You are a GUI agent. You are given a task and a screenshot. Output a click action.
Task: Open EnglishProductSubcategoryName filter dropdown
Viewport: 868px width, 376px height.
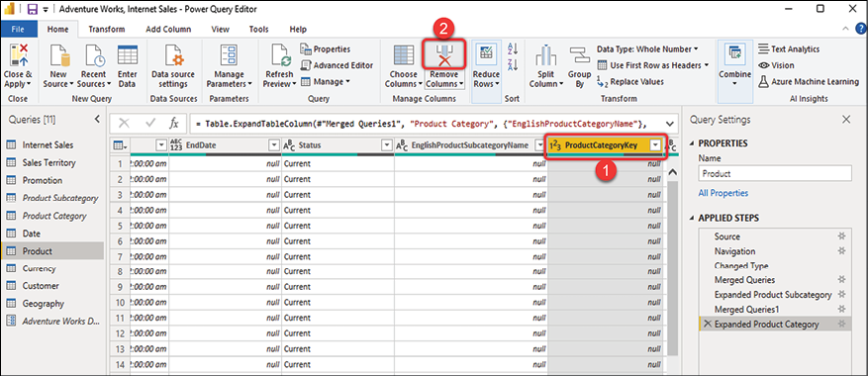coord(539,145)
